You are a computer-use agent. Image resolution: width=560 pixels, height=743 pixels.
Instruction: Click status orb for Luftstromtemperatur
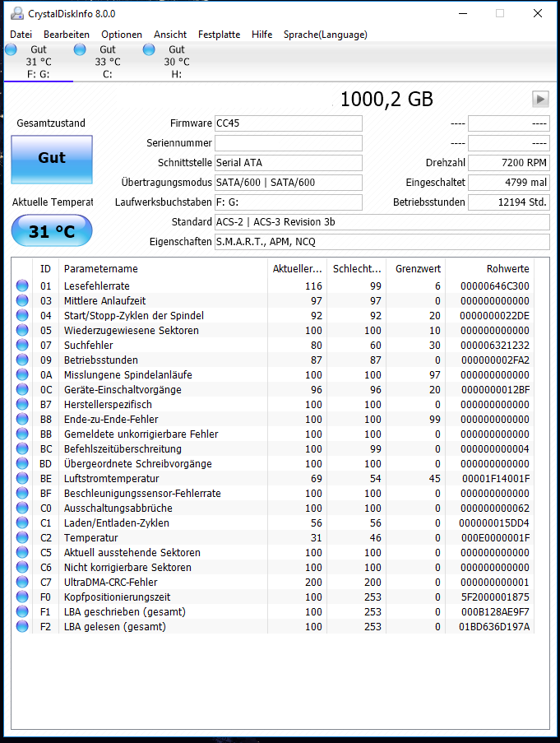(22, 478)
